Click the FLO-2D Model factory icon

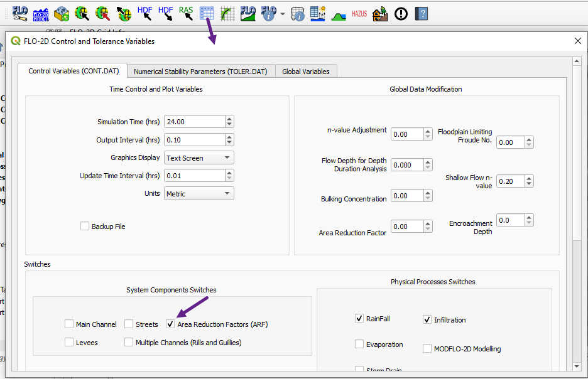[x=40, y=13]
